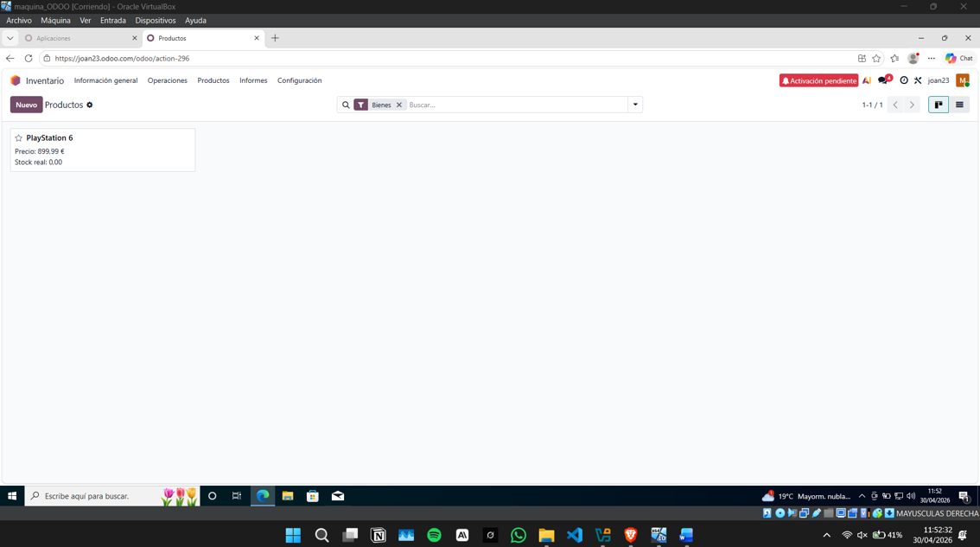Click the Bienes filter funnel icon
The height and width of the screenshot is (547, 980).
click(361, 105)
